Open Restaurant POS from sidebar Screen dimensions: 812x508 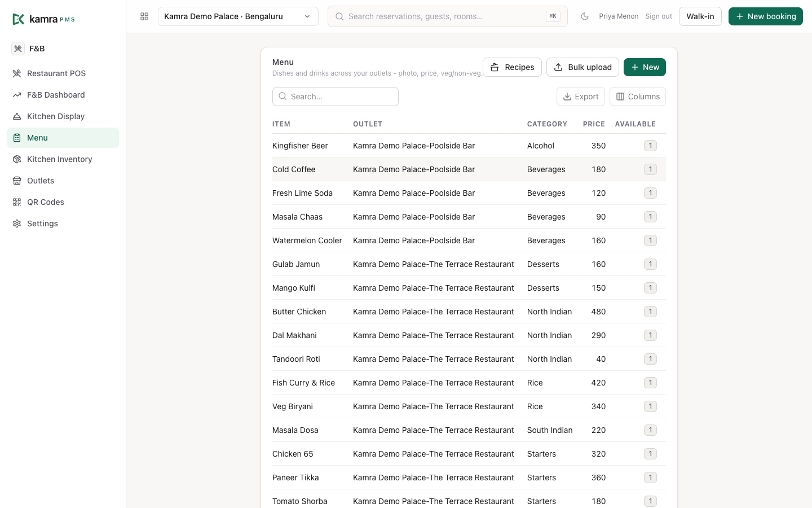pyautogui.click(x=63, y=73)
